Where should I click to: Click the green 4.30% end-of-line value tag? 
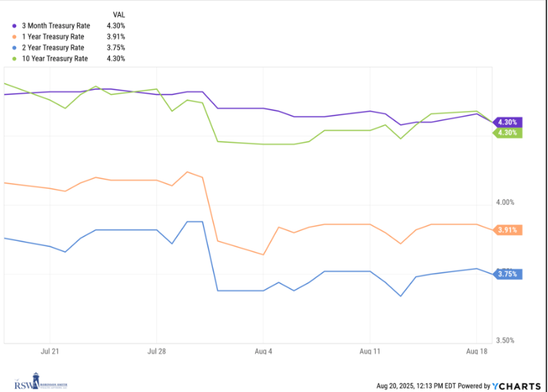click(x=507, y=133)
